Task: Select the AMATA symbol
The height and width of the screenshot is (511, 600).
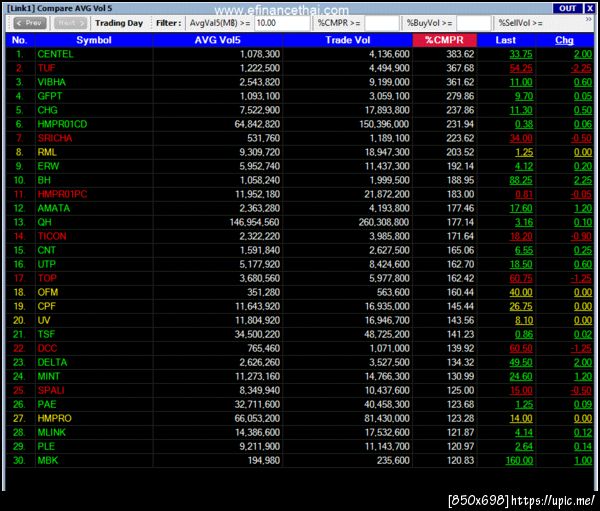Action: [x=54, y=208]
